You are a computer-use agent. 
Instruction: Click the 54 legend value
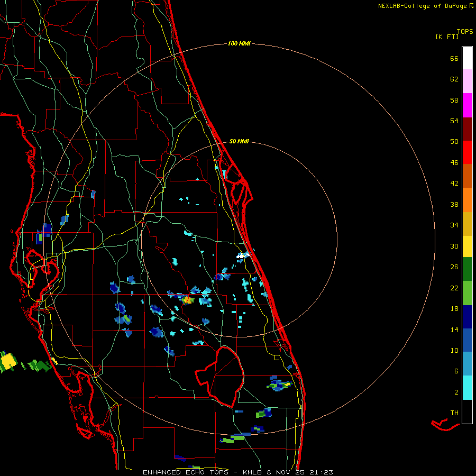pyautogui.click(x=454, y=121)
